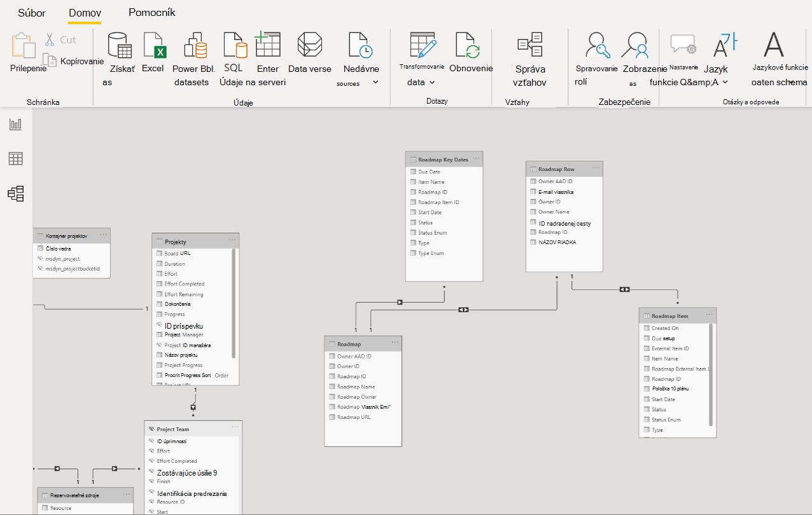This screenshot has width=812, height=515.
Task: Click the Enter data table icon
Action: click(x=267, y=45)
